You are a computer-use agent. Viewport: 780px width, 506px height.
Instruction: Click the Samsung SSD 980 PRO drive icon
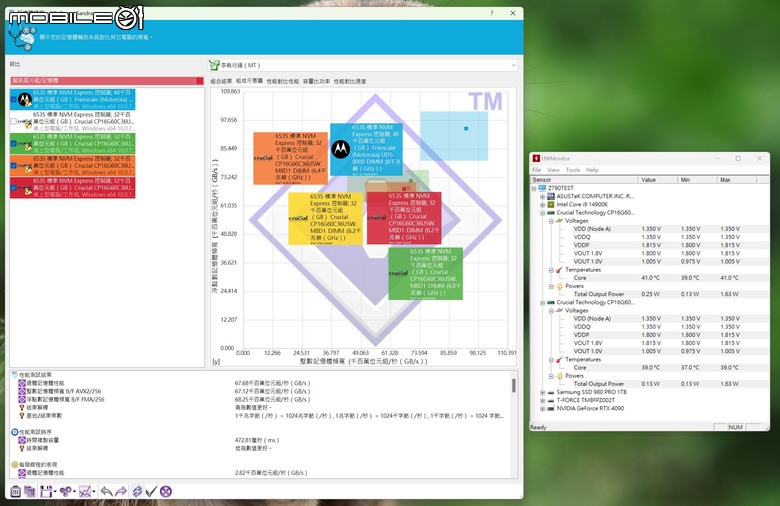[551, 392]
